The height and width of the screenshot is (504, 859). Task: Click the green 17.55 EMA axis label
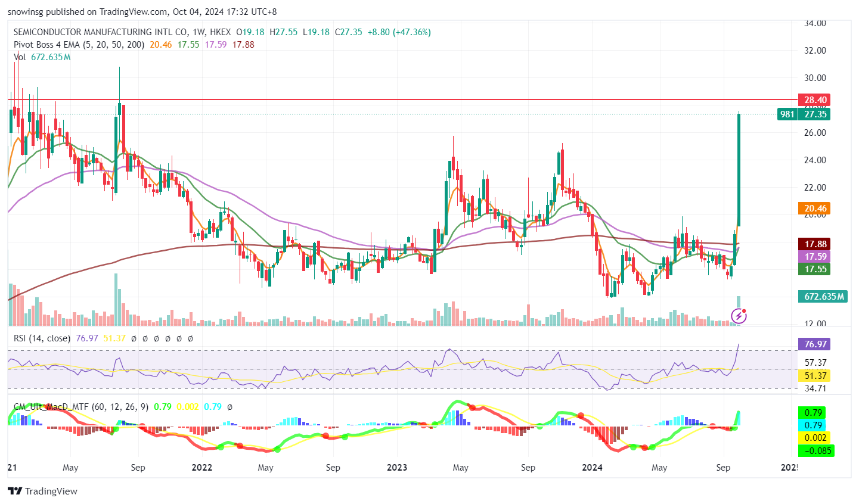814,269
